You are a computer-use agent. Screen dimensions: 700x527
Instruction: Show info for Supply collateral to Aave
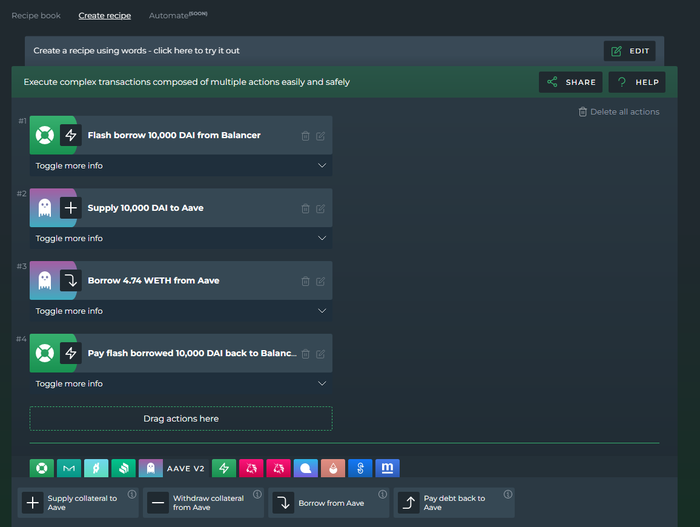click(x=132, y=494)
